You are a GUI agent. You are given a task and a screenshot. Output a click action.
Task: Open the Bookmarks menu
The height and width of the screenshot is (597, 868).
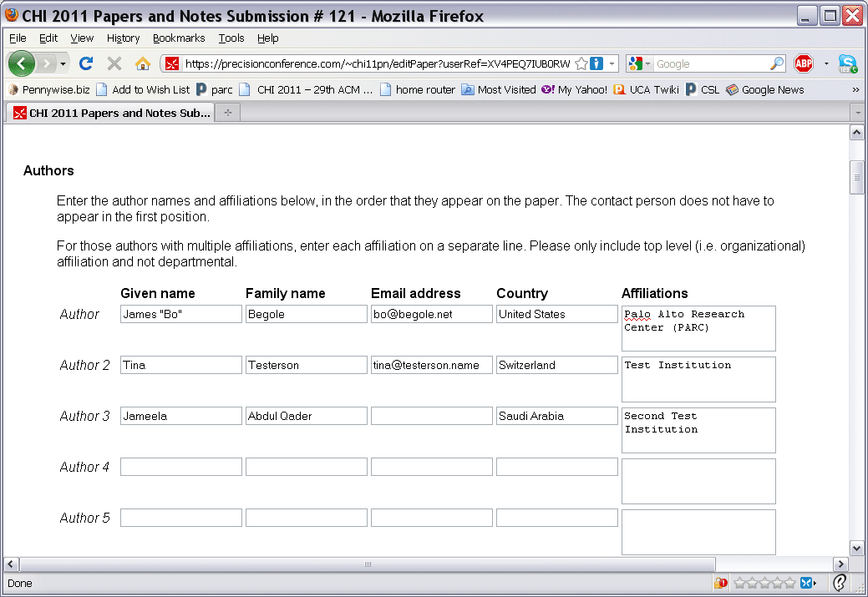point(179,38)
